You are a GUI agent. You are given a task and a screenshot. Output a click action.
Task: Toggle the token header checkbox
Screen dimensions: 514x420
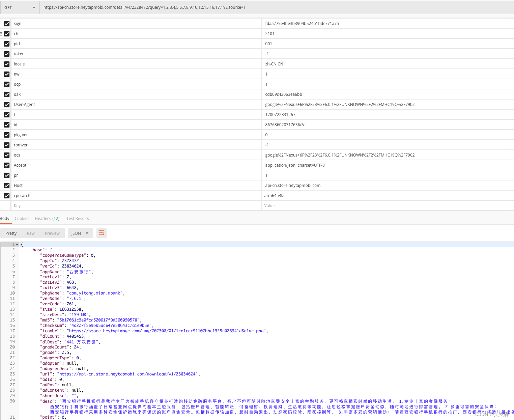click(x=7, y=54)
